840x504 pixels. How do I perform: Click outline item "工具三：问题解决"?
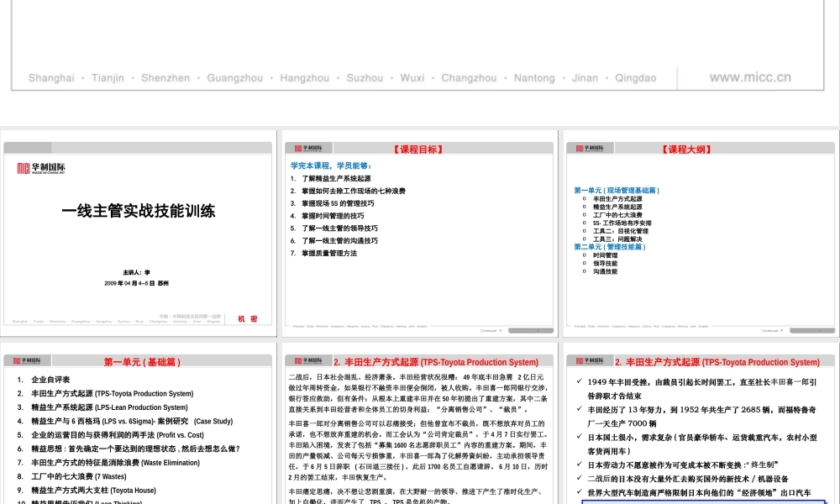[617, 239]
